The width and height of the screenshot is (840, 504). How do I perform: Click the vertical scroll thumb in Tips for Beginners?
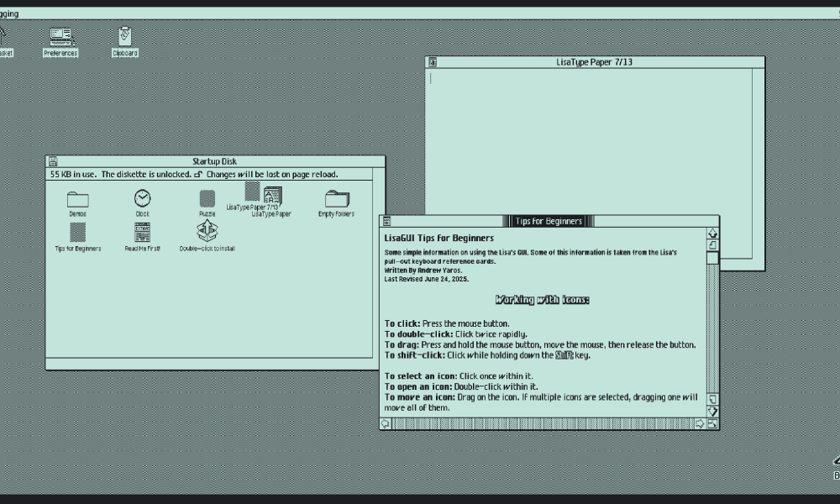click(712, 258)
